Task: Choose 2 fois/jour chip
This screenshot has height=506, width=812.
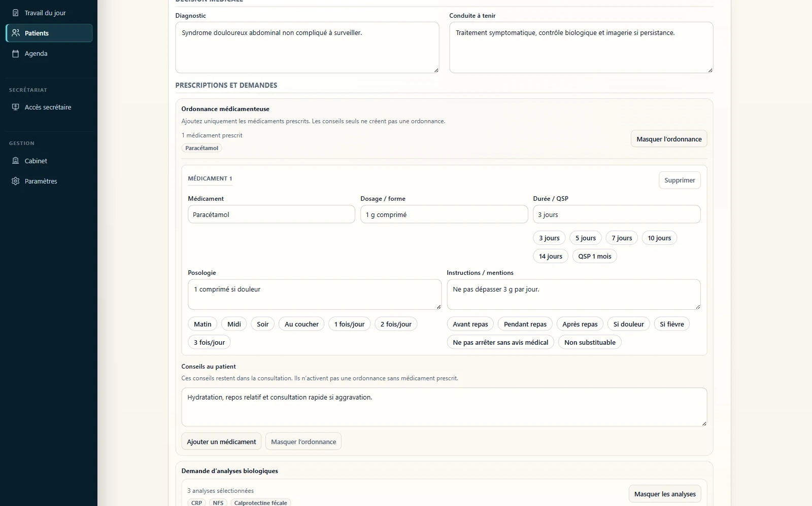Action: coord(396,324)
